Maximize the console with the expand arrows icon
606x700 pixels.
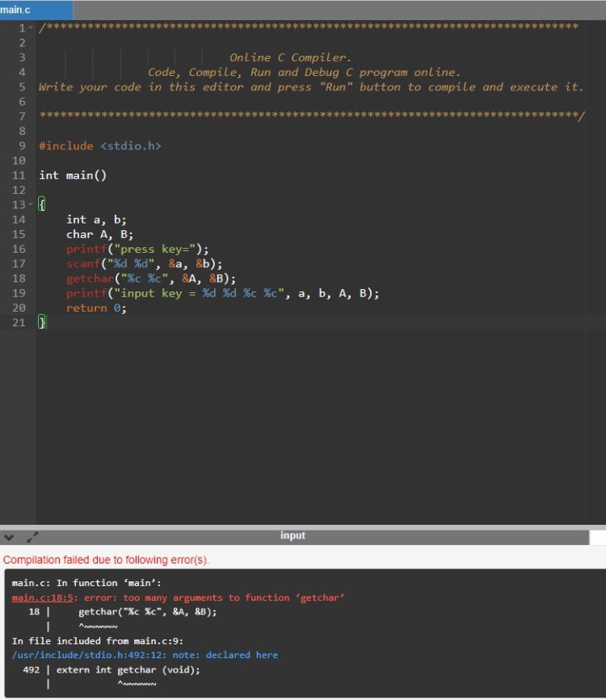coord(32,536)
